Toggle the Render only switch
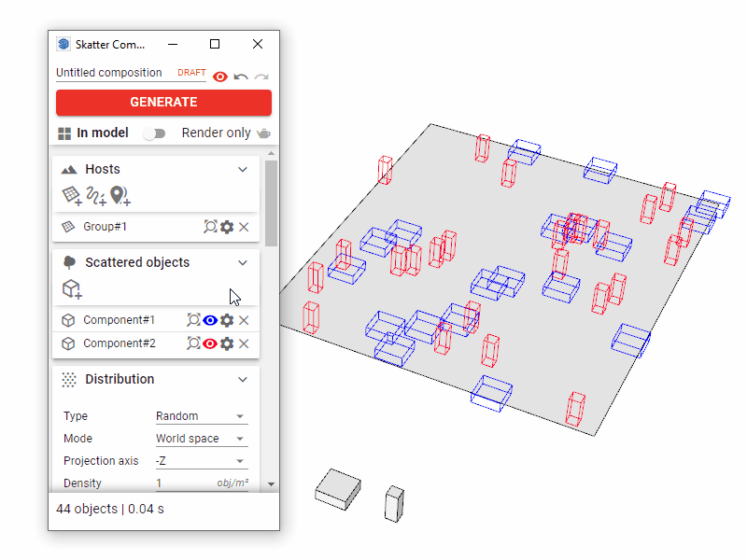The image size is (747, 560). coord(154,133)
